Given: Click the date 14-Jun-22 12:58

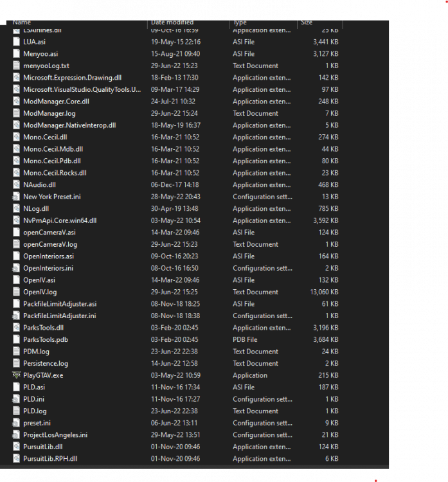Looking at the screenshot, I should (x=174, y=363).
